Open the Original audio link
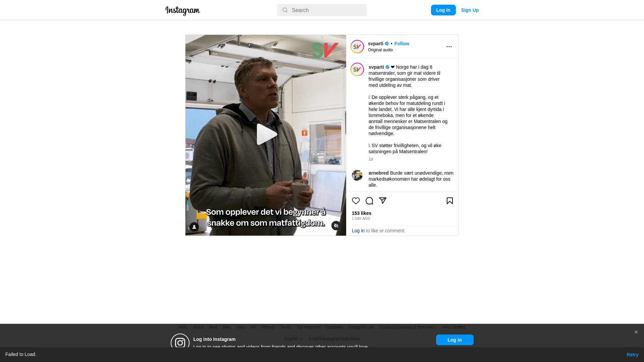The image size is (644, 362). click(x=380, y=50)
